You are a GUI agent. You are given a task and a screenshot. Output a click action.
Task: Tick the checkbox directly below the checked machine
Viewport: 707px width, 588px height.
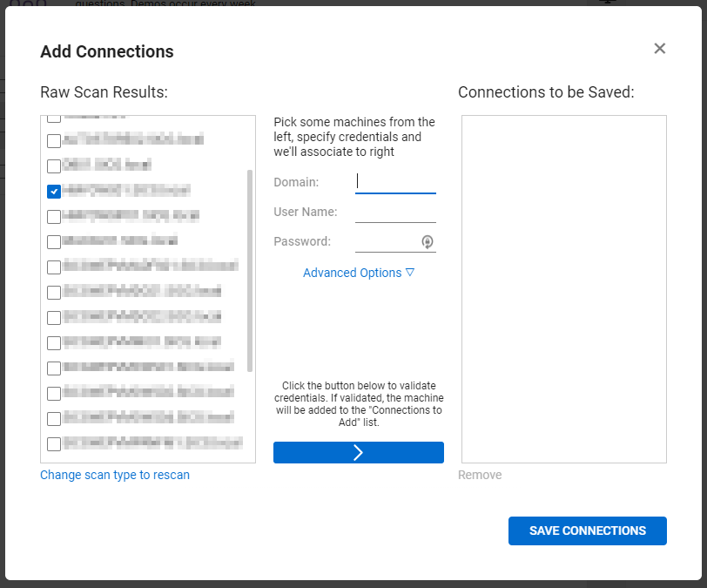pos(54,217)
